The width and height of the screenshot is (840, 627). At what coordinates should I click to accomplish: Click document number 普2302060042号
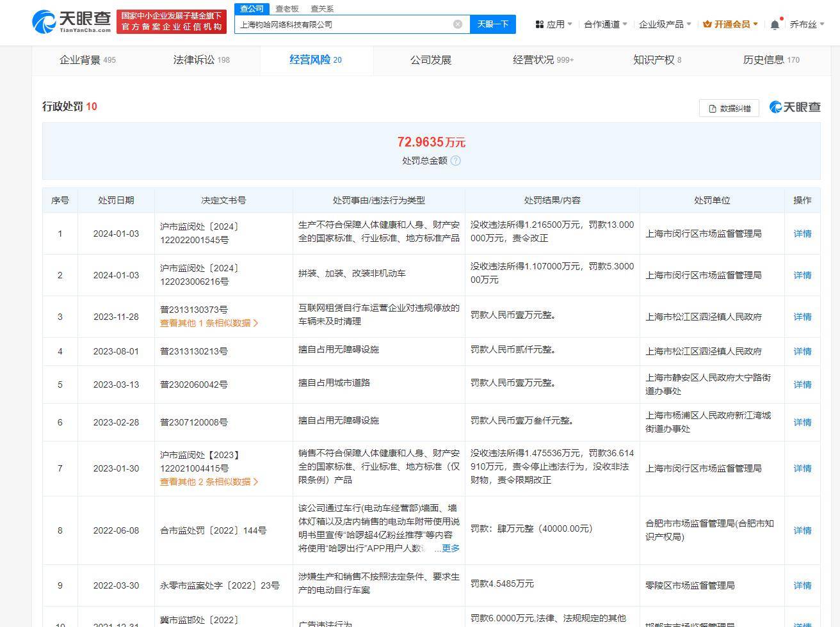point(194,385)
